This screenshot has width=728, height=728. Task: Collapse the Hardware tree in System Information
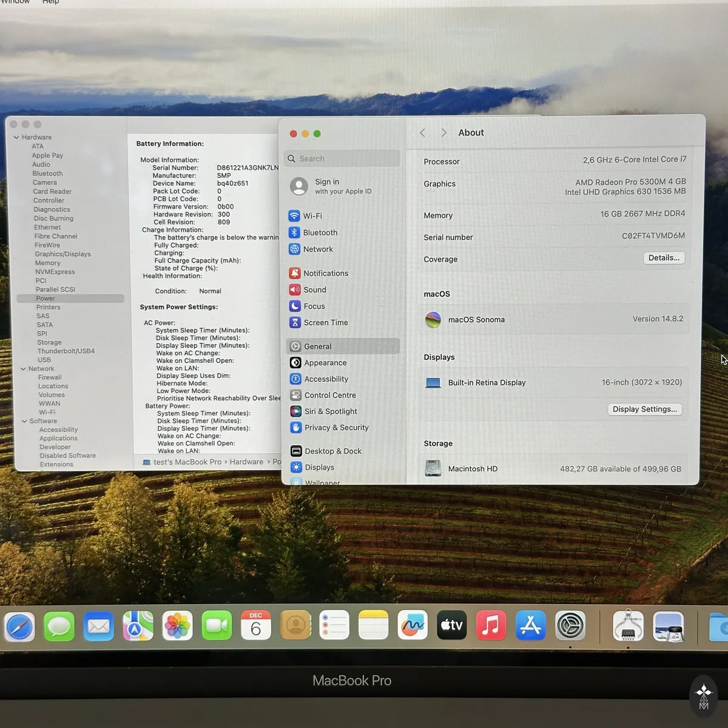(16, 138)
